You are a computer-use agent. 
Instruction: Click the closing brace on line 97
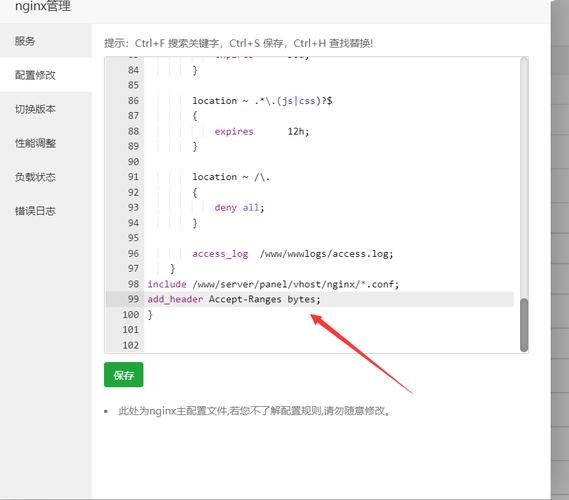point(172,269)
